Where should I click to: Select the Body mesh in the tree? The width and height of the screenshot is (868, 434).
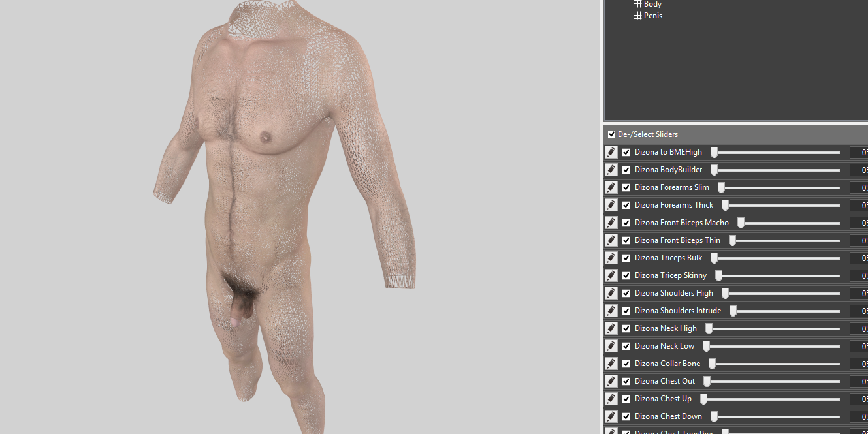[652, 4]
